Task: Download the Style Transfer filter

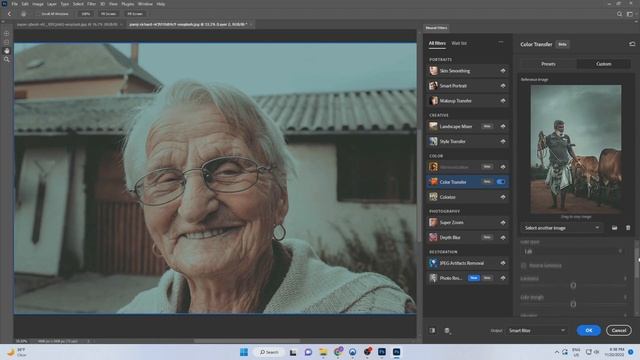Action: (503, 141)
